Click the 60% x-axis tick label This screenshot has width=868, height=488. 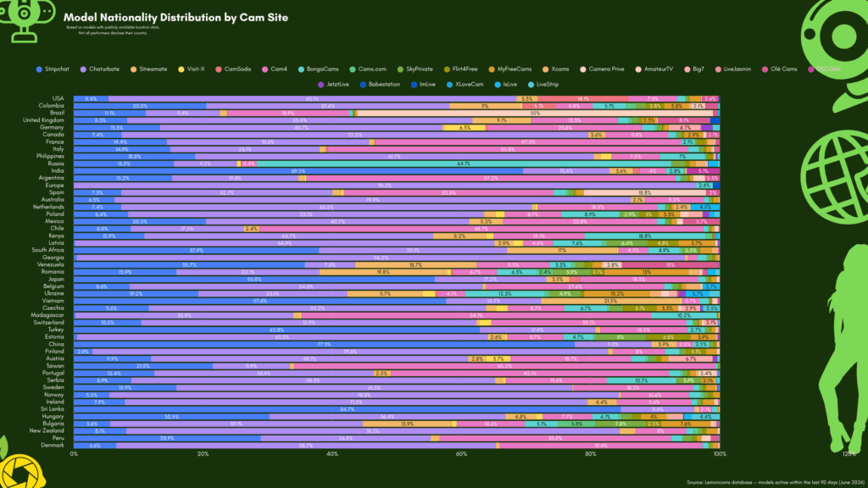click(462, 454)
